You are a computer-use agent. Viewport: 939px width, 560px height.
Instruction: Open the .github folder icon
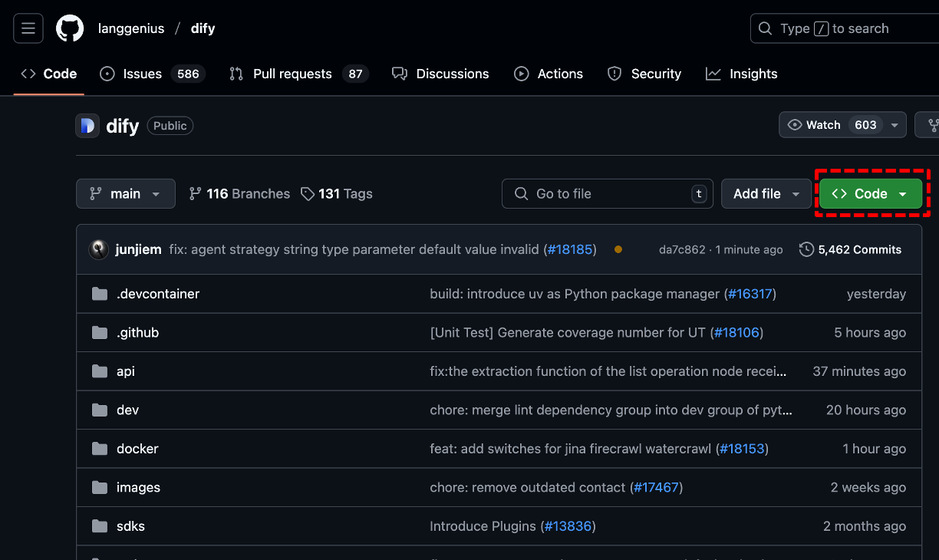(x=100, y=333)
